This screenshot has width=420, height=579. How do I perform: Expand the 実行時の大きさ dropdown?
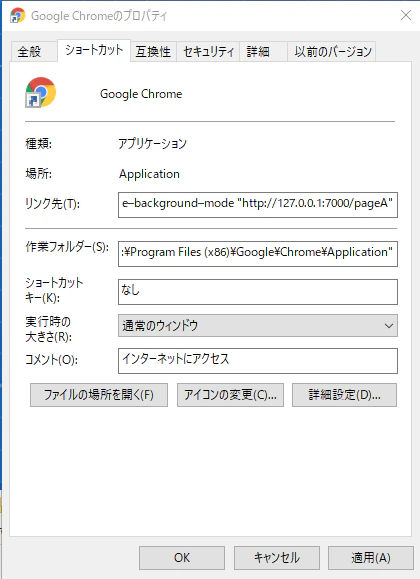point(258,326)
